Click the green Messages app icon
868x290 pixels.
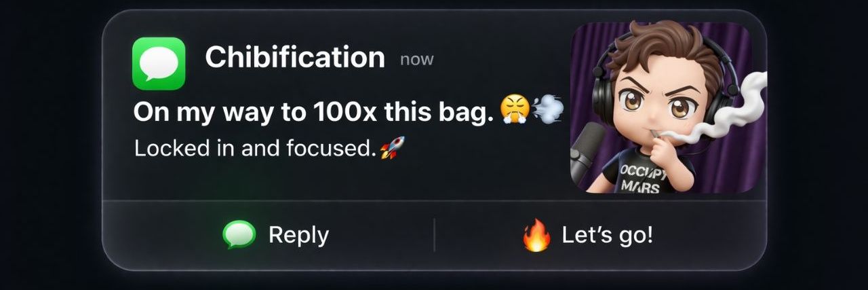click(x=159, y=63)
